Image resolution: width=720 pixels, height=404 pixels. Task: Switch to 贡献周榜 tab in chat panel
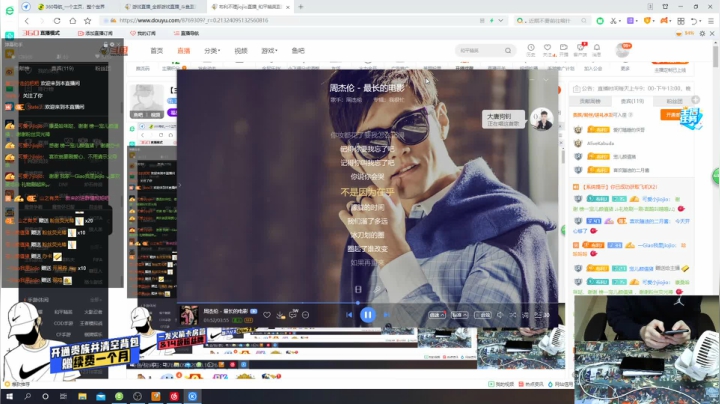tap(590, 101)
